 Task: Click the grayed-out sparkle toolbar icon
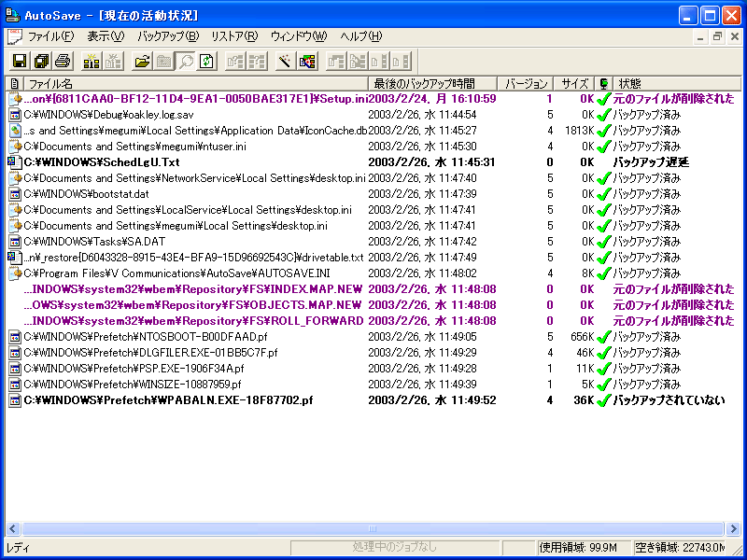113,61
